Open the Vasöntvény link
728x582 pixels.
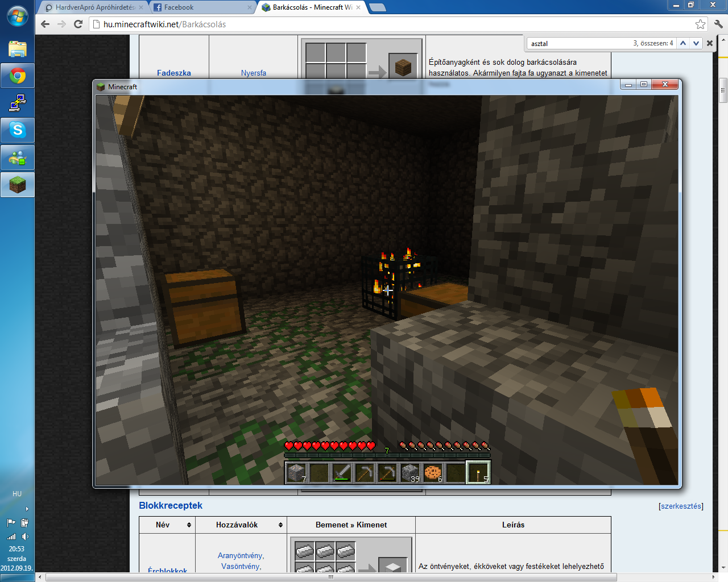pos(241,566)
